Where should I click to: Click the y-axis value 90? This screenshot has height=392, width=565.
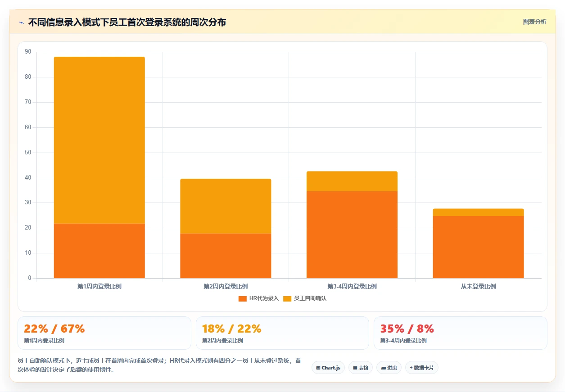coord(28,52)
